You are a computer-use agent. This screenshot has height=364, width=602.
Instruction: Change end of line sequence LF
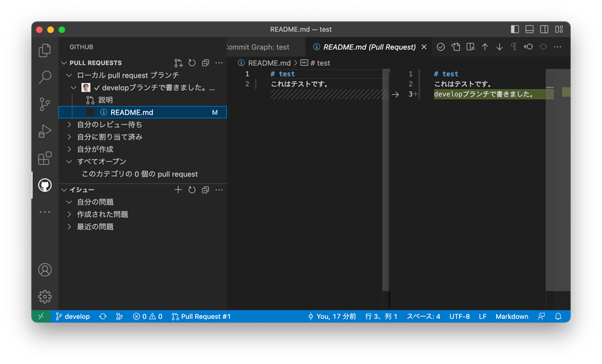[x=483, y=316]
